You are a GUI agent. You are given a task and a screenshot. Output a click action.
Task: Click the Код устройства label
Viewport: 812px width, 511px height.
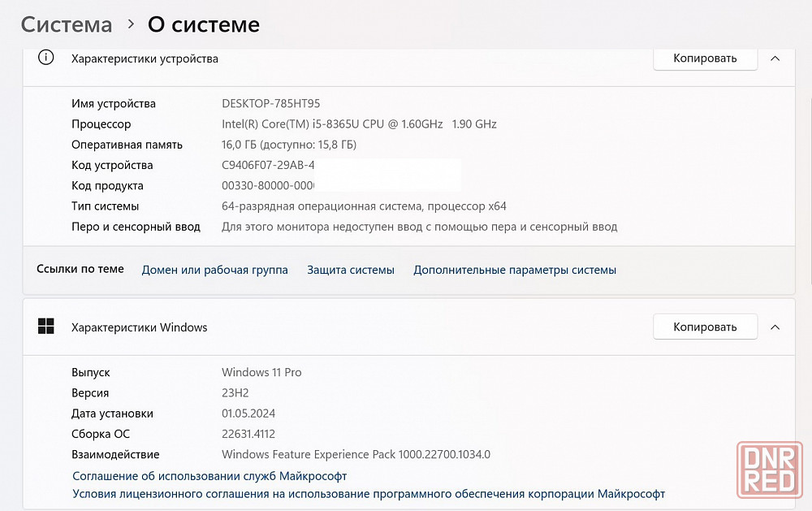pyautogui.click(x=112, y=166)
